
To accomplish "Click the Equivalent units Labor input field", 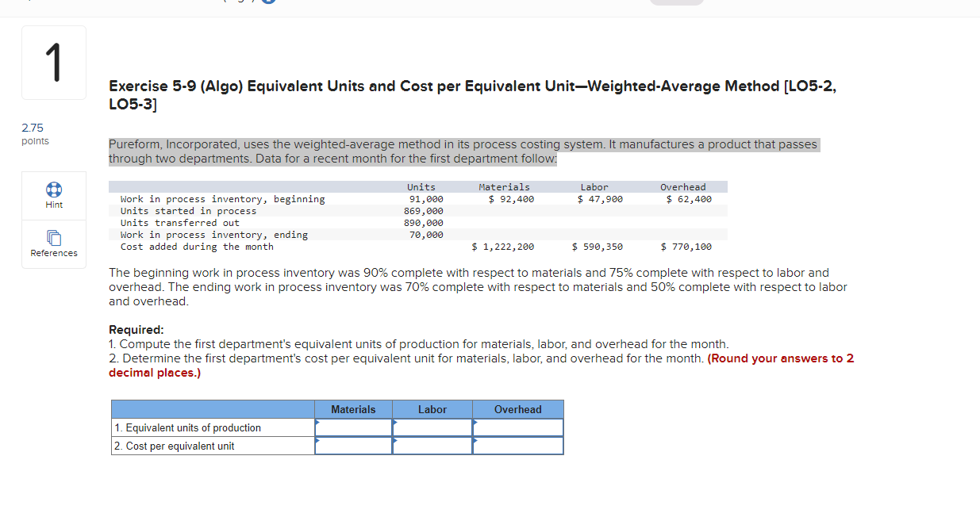I will tap(432, 427).
